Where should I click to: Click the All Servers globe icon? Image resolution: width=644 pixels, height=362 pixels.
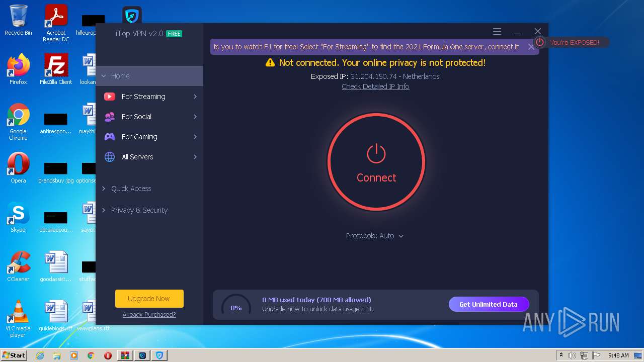pyautogui.click(x=110, y=157)
